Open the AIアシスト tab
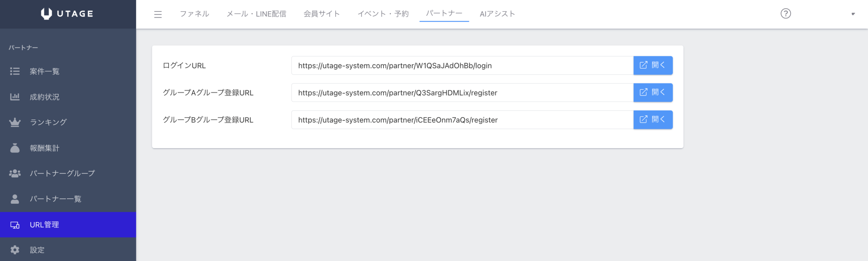The height and width of the screenshot is (261, 868). pos(497,14)
